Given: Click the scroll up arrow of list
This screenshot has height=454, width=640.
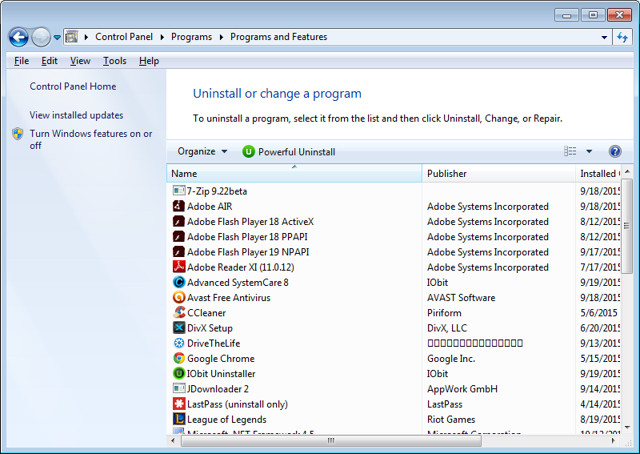Looking at the screenshot, I should tap(627, 171).
